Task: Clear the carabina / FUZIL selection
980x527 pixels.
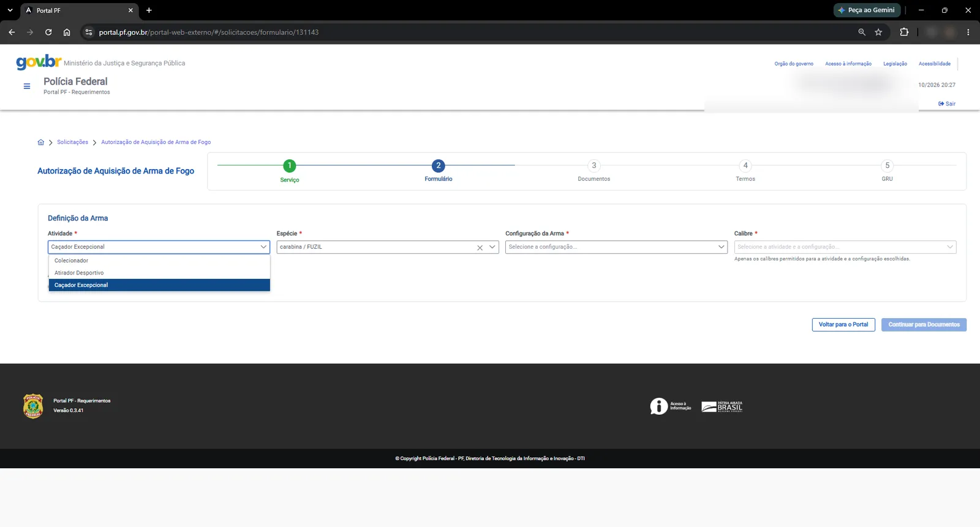Action: (480, 248)
